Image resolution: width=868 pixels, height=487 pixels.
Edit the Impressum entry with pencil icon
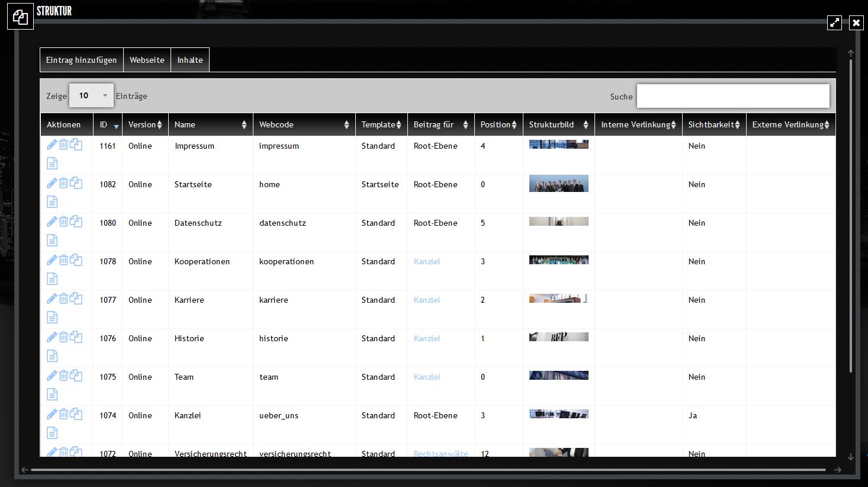(x=52, y=145)
